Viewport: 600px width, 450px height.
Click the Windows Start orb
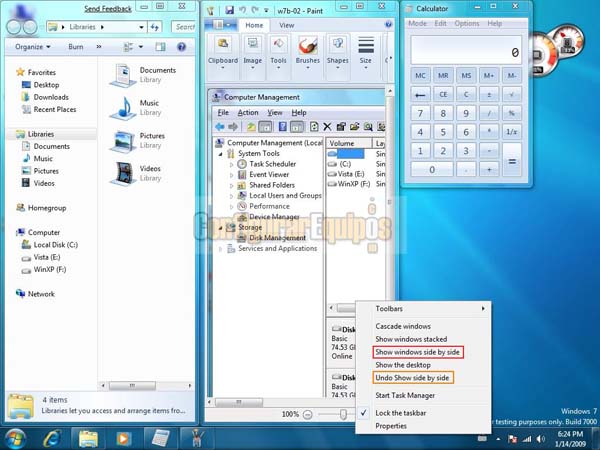tap(14, 439)
